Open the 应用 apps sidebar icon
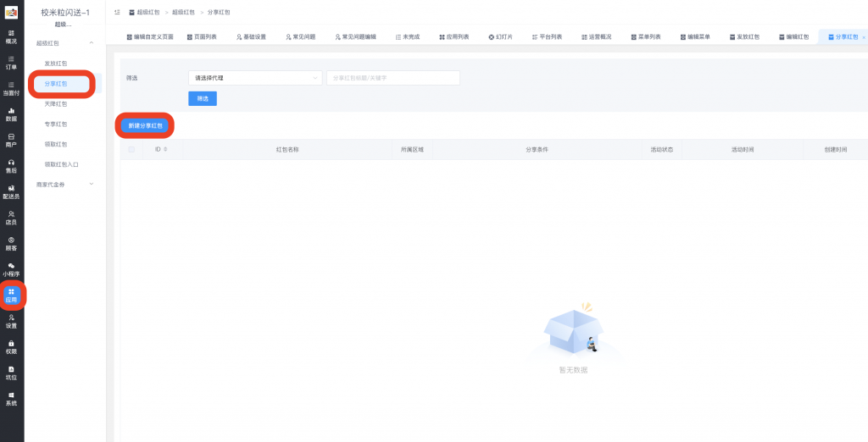Viewport: 868px width, 442px height. point(11,296)
